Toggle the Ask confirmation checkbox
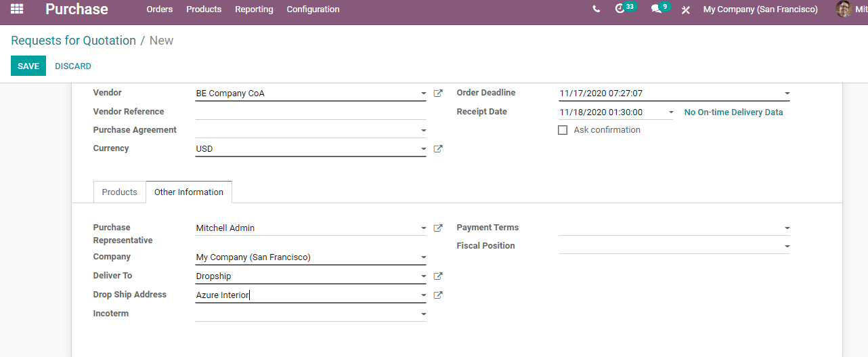Viewport: 868px width, 357px height. click(x=563, y=130)
